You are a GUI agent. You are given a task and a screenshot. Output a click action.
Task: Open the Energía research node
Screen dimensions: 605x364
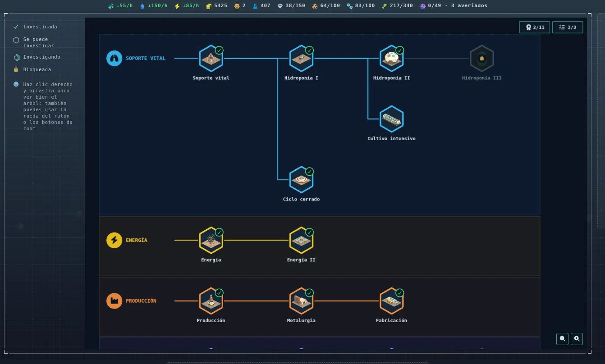pos(211,240)
